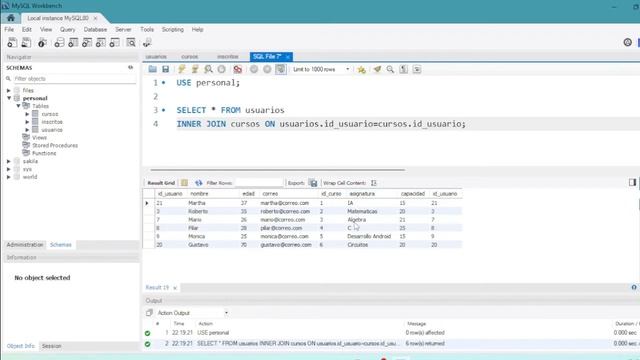Open the Database menu

95,29
